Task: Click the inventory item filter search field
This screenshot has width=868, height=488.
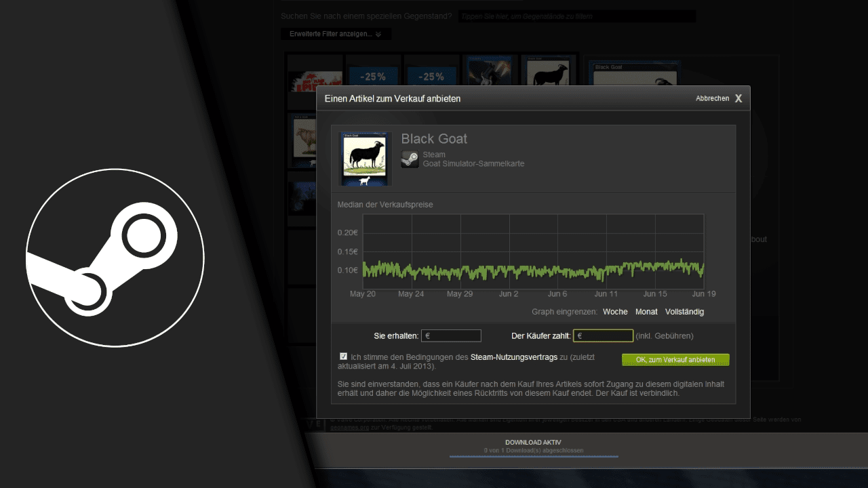Action: point(577,16)
